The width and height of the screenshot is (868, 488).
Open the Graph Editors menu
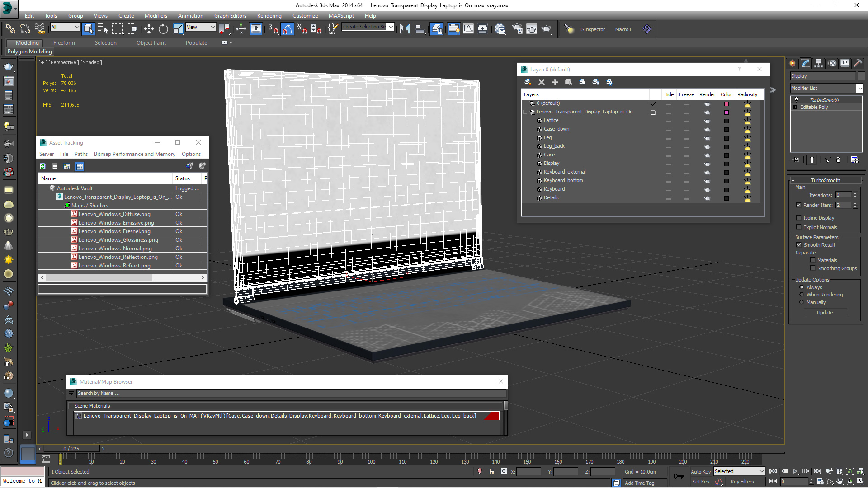230,16
